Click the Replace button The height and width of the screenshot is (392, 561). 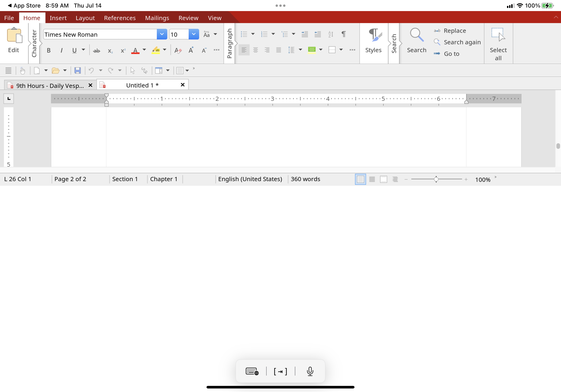tap(455, 31)
